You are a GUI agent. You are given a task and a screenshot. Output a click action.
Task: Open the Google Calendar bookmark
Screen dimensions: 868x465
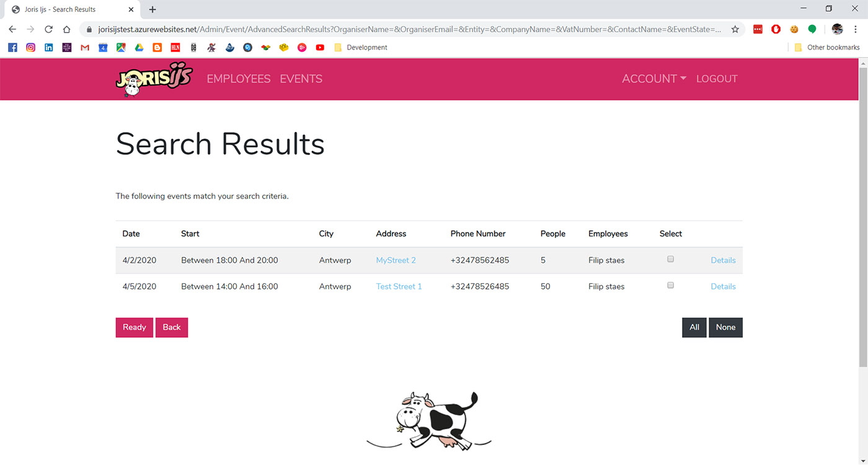click(103, 47)
